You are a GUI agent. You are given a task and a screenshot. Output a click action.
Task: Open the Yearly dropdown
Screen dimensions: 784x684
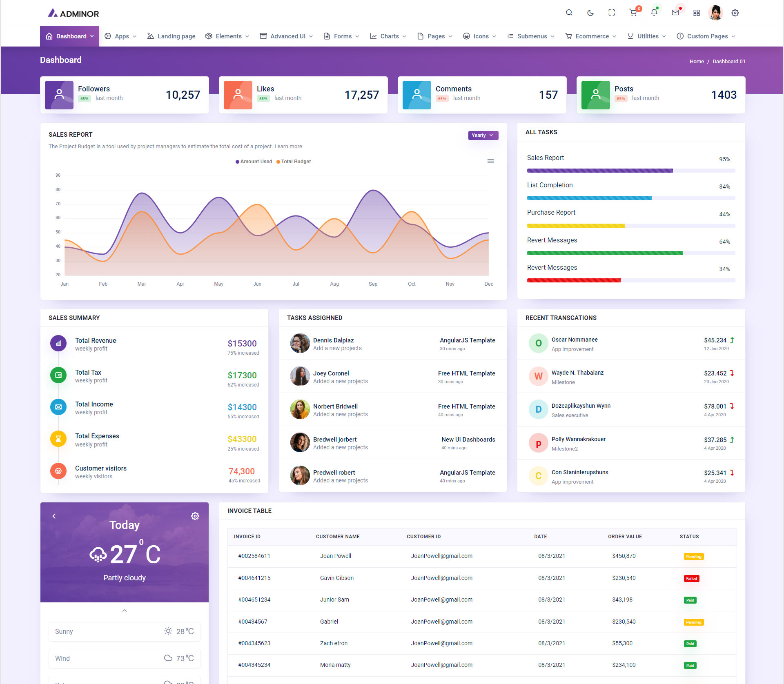pos(483,135)
